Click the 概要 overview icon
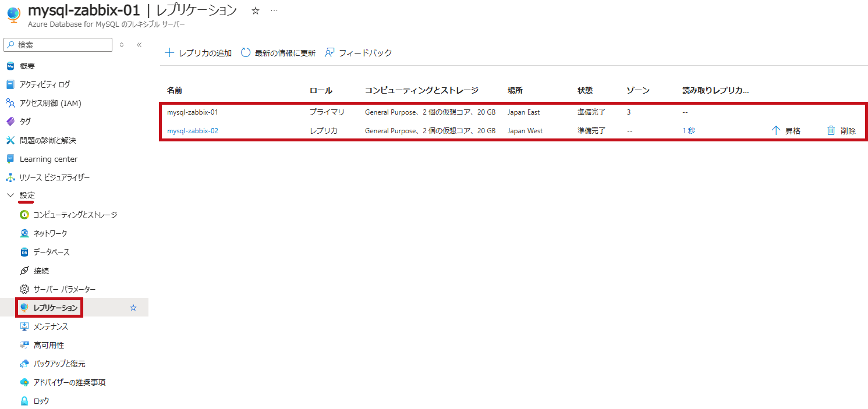This screenshot has width=868, height=409. [x=10, y=66]
